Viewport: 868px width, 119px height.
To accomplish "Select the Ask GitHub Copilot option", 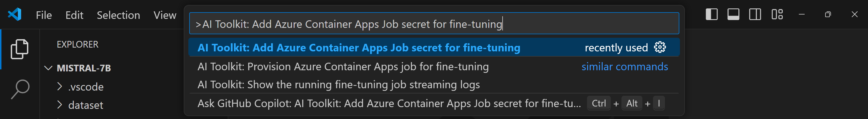I will click(x=389, y=103).
